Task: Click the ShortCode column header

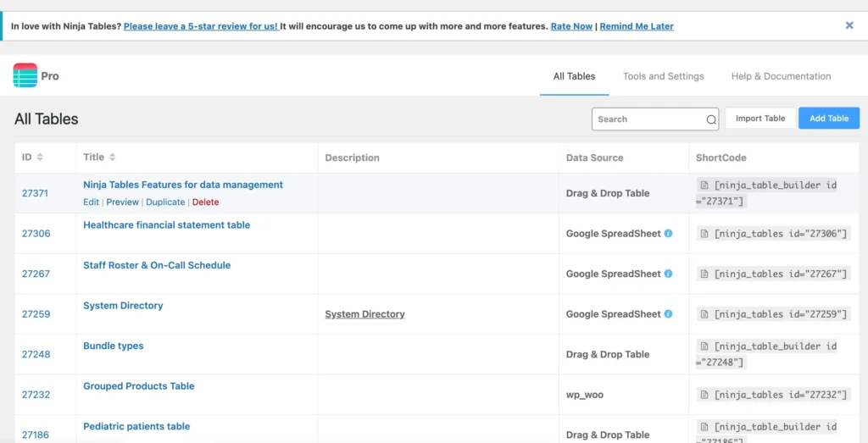Action: (x=721, y=158)
